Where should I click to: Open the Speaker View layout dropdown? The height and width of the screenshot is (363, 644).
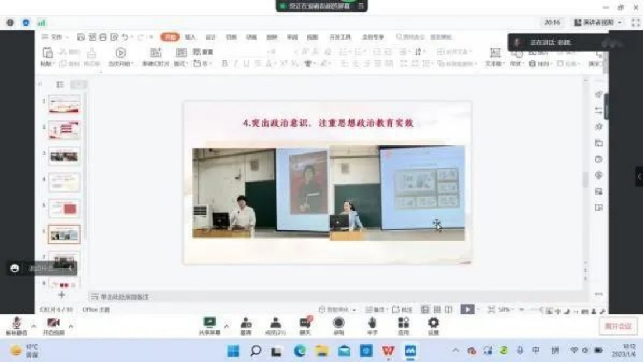pos(598,22)
